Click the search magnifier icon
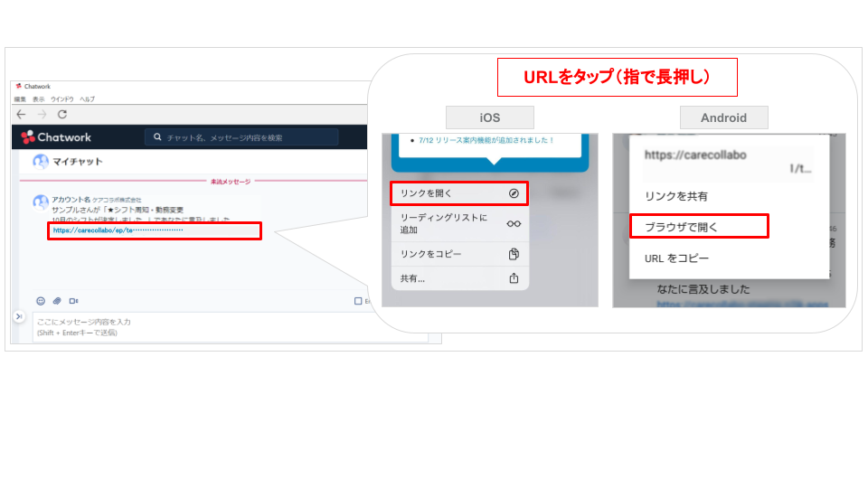Image resolution: width=868 pixels, height=488 pixels. tap(157, 137)
